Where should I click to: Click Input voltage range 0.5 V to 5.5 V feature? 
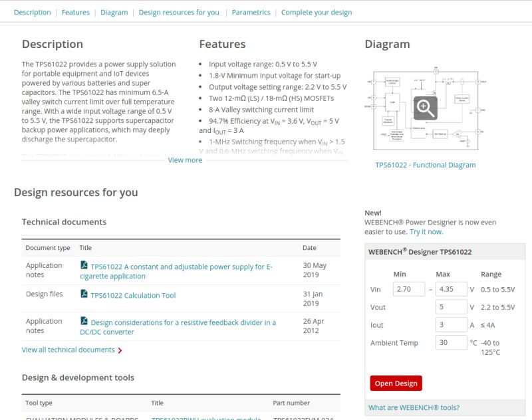tap(263, 64)
